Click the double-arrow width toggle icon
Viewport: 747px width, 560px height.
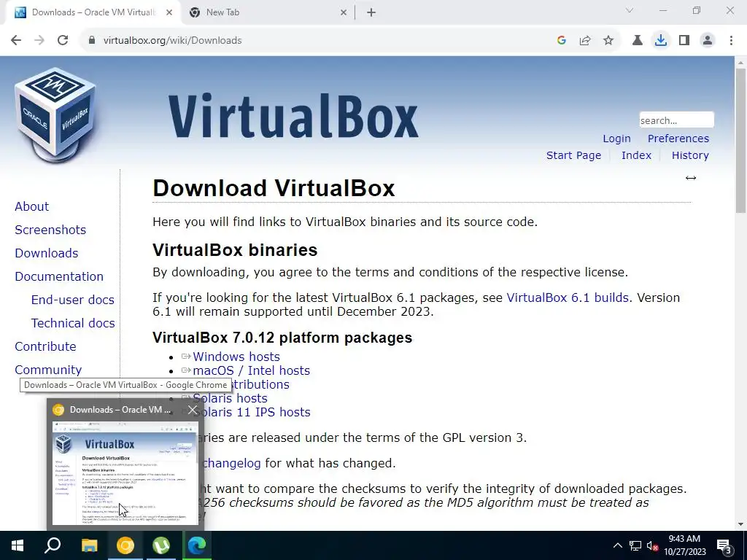pyautogui.click(x=690, y=178)
